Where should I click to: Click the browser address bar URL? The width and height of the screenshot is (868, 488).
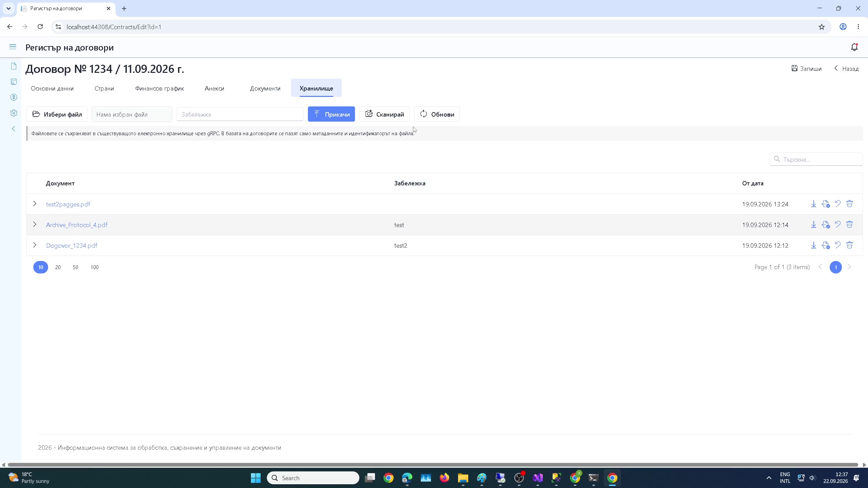pyautogui.click(x=114, y=27)
